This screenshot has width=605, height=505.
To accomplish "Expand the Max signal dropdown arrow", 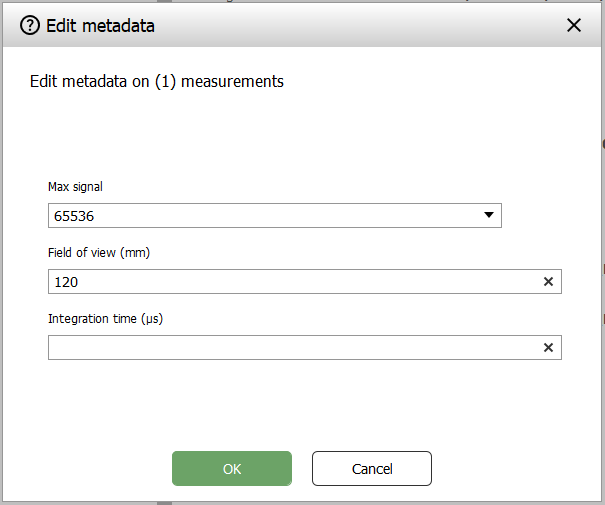I will pyautogui.click(x=489, y=215).
